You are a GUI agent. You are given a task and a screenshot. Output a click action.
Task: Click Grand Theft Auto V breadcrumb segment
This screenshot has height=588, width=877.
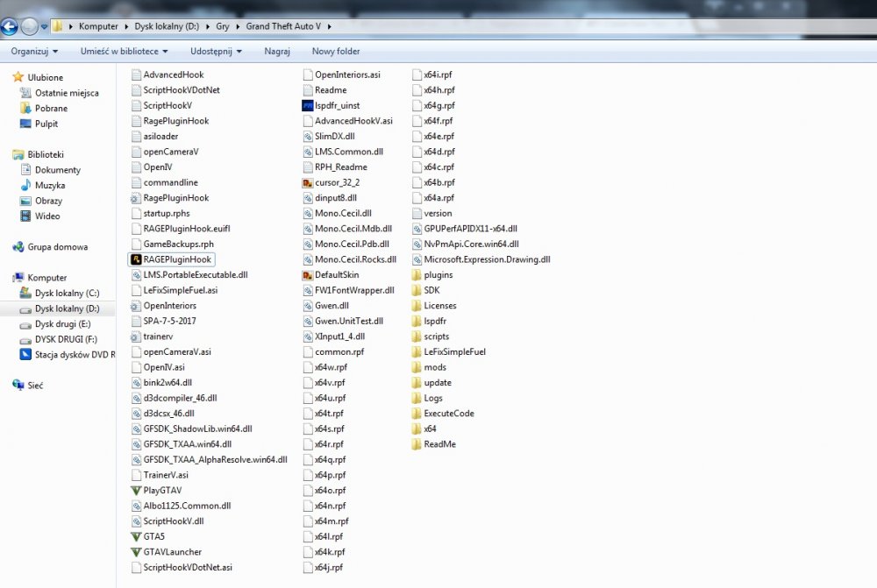pos(283,26)
